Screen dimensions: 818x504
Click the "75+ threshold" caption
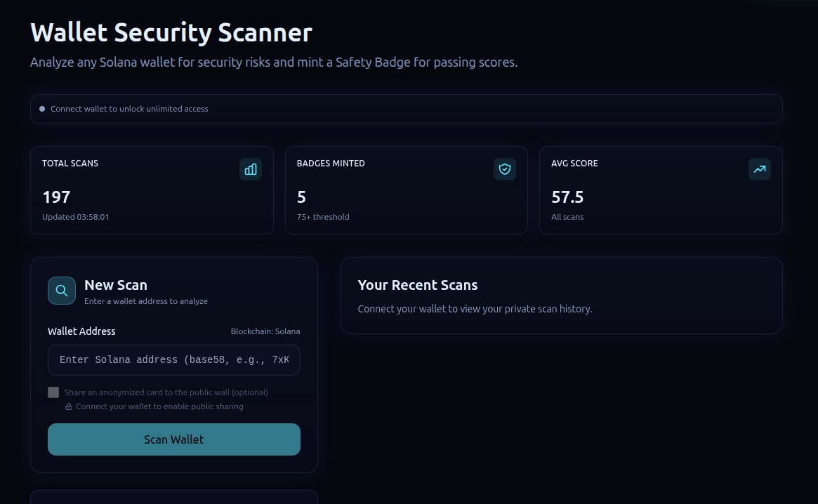[x=323, y=217]
